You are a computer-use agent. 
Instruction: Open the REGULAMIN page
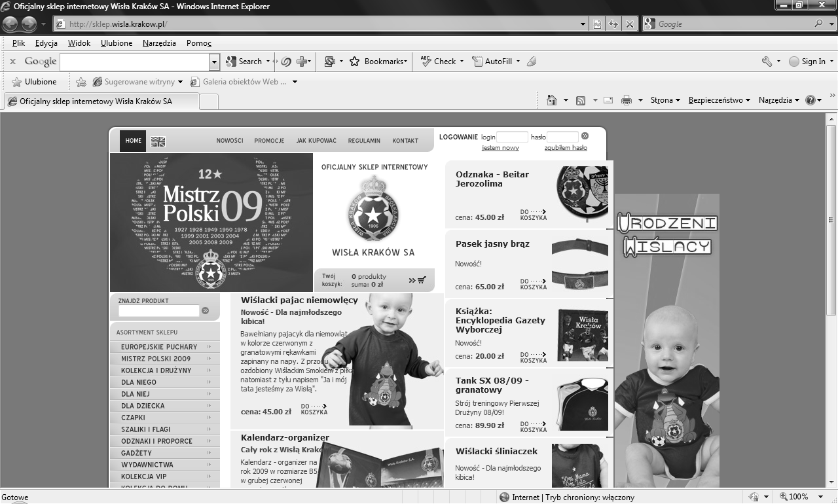click(364, 141)
